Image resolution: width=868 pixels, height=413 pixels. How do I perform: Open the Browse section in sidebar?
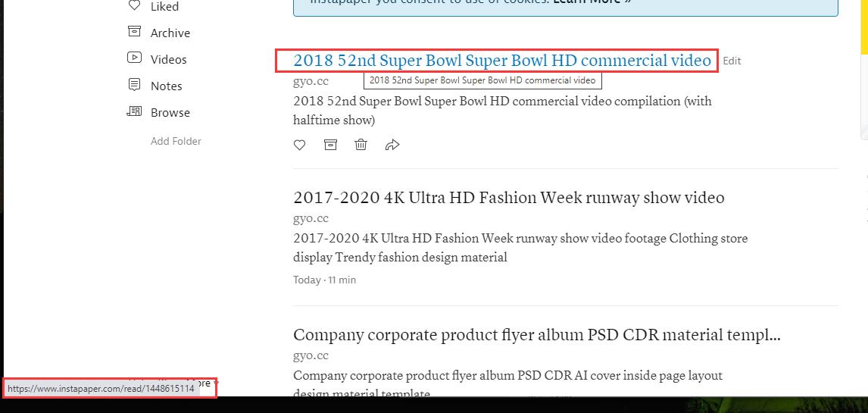(x=170, y=113)
